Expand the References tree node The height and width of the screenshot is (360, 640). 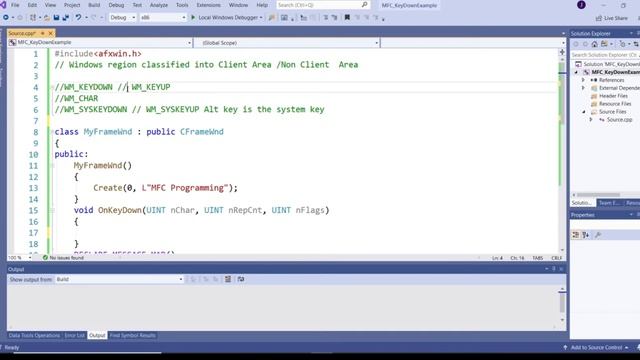click(x=583, y=80)
